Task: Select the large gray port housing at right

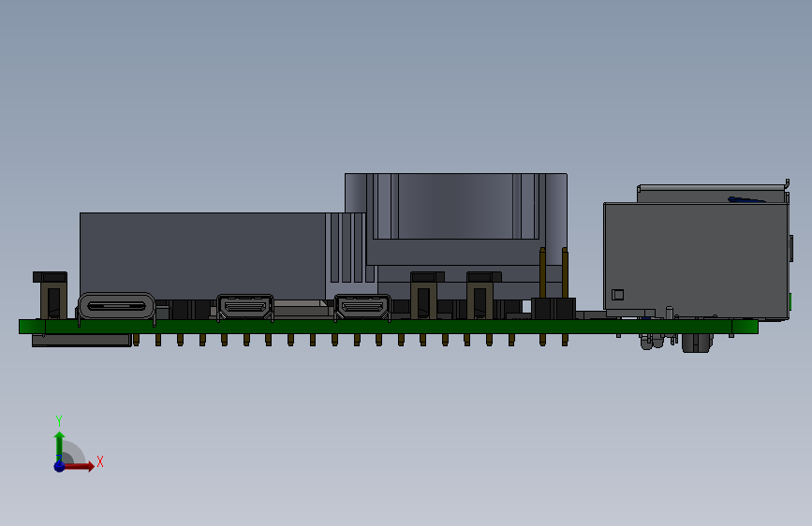Action: (x=696, y=260)
